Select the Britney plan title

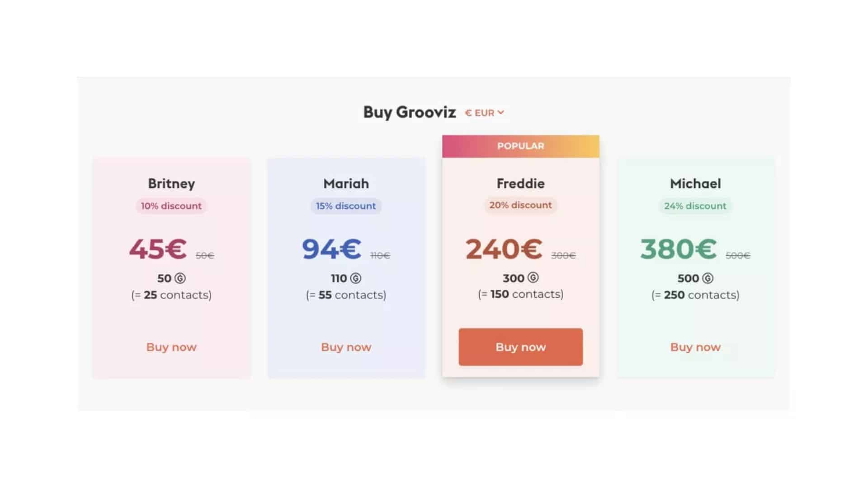(x=171, y=183)
